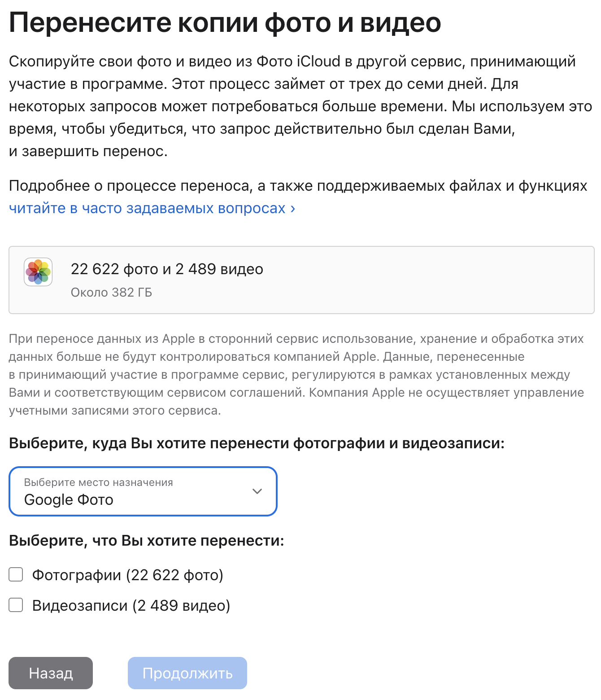This screenshot has width=601, height=700.
Task: Click the colorful Photos app icon
Action: coord(38,272)
